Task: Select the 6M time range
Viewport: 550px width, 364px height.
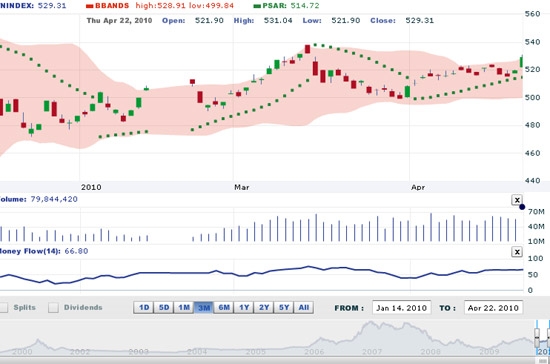Action: point(224,308)
